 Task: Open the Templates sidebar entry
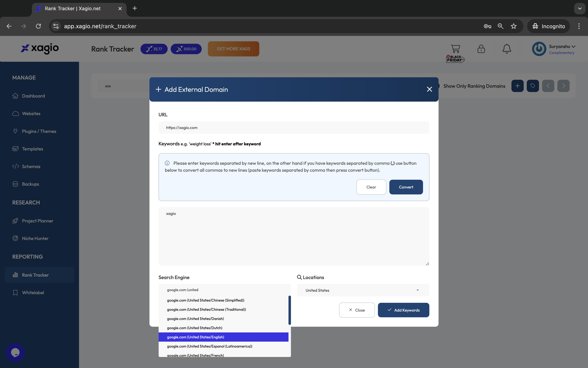(27, 149)
